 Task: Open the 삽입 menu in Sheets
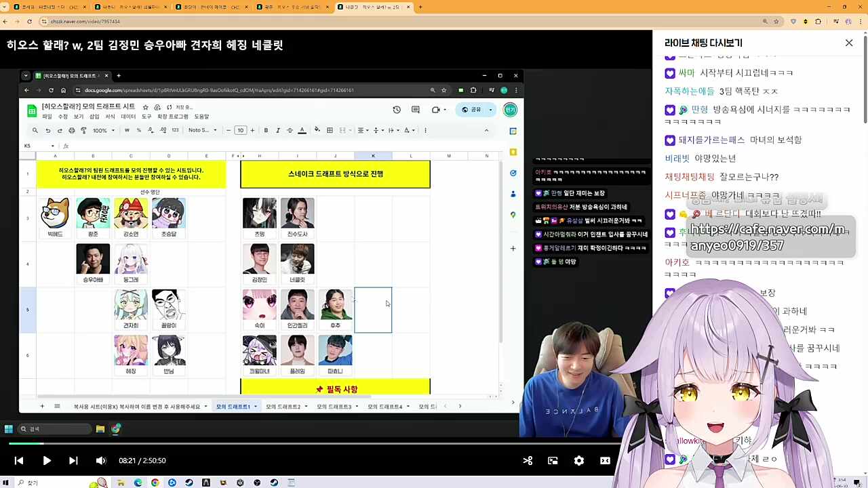click(x=94, y=117)
